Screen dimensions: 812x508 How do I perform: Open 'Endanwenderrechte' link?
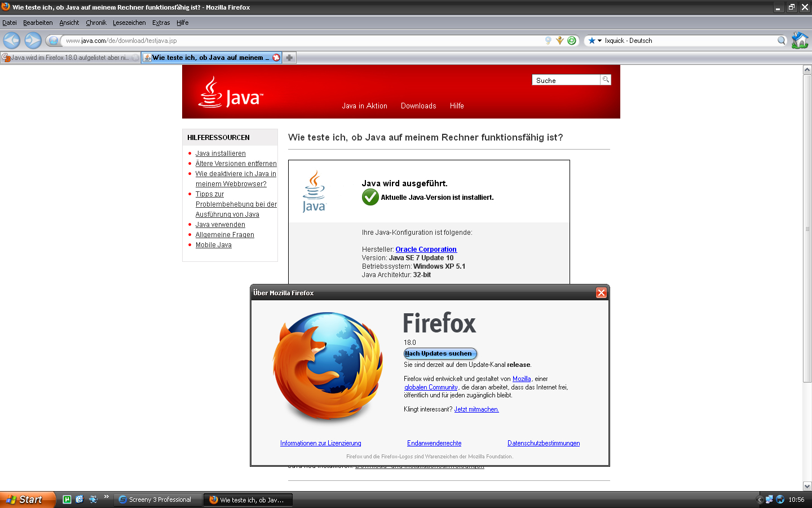tap(434, 443)
